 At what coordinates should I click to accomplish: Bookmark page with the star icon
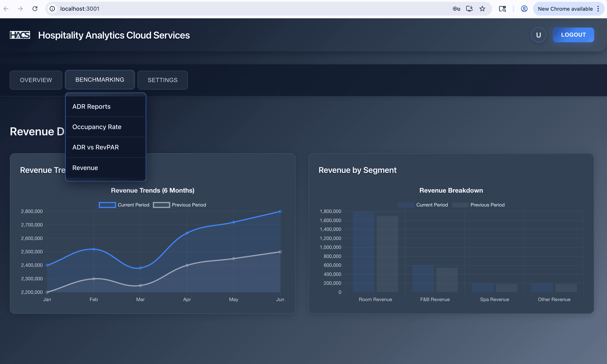point(482,9)
